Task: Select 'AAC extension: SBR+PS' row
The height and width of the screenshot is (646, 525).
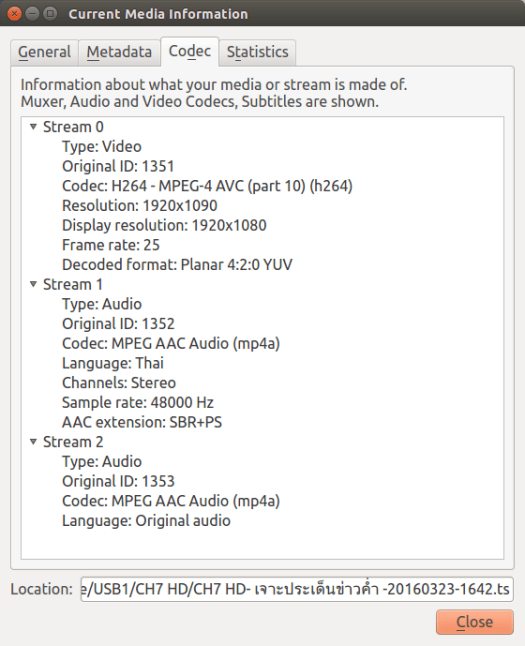Action: [142, 422]
